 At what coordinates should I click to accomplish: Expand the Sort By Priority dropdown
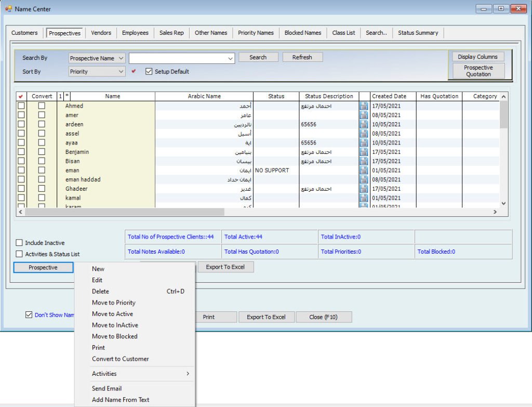97,72
